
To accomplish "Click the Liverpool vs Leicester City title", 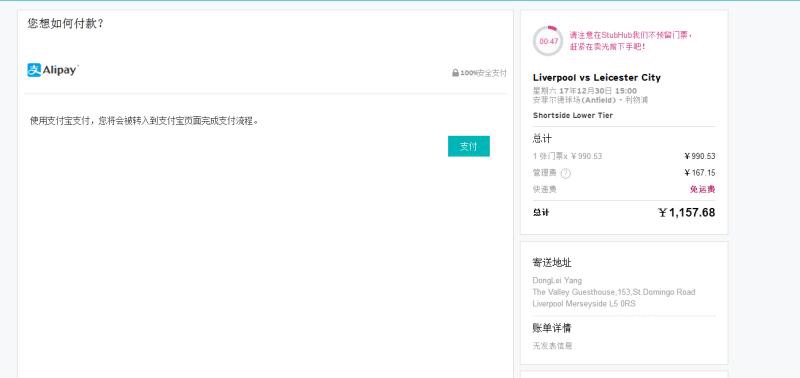I will (x=596, y=78).
